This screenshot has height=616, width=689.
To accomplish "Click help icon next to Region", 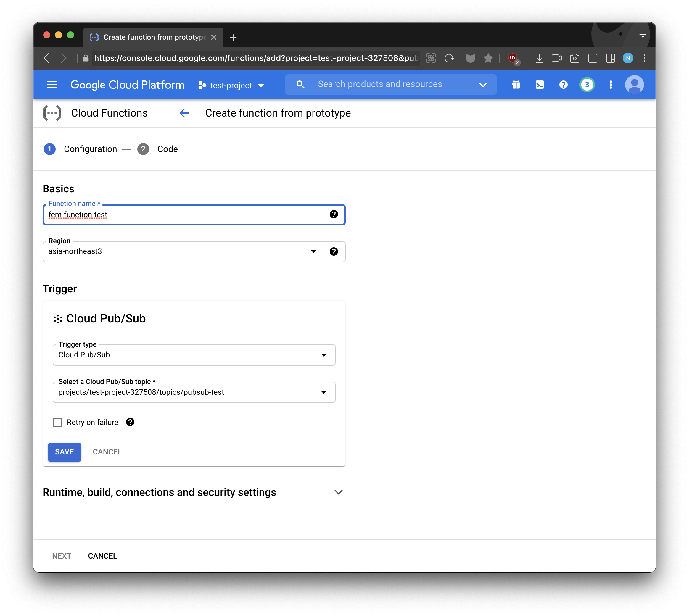I will click(334, 251).
